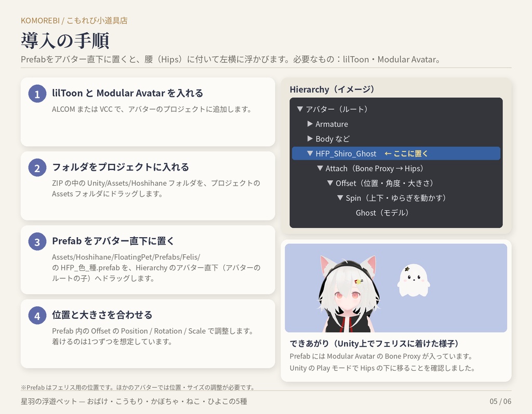The image size is (532, 414).
Task: Select Attach(Bone Proxy → Hips)row
Action: (x=396, y=168)
